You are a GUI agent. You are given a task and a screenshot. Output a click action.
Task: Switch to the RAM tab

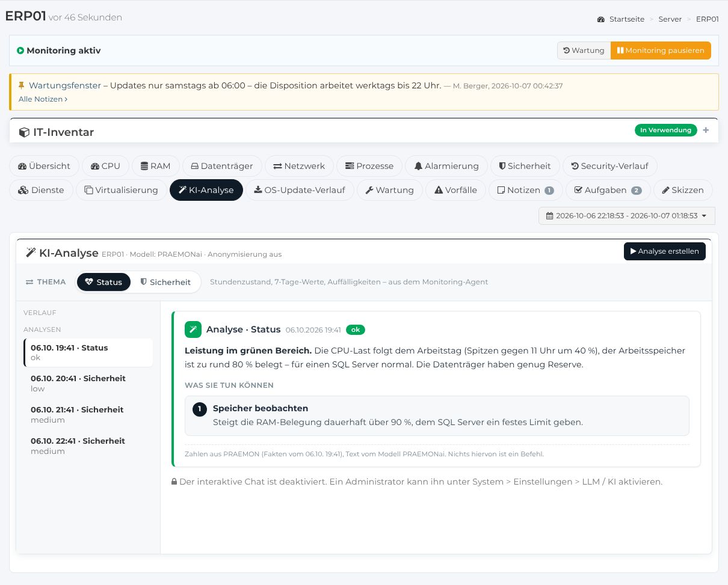(x=156, y=166)
